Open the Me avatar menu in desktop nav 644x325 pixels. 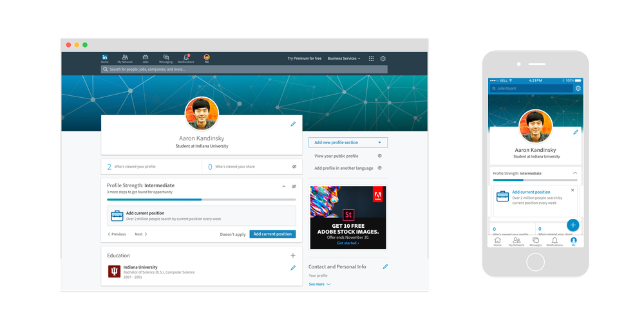point(207,59)
